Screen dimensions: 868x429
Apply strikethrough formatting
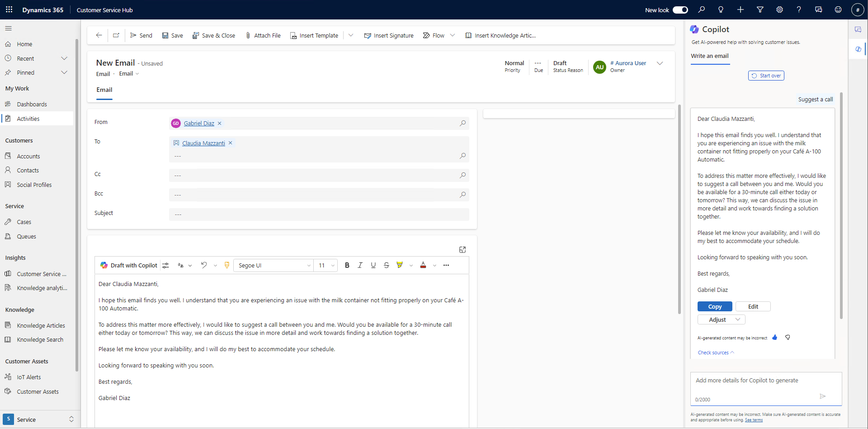(x=387, y=265)
